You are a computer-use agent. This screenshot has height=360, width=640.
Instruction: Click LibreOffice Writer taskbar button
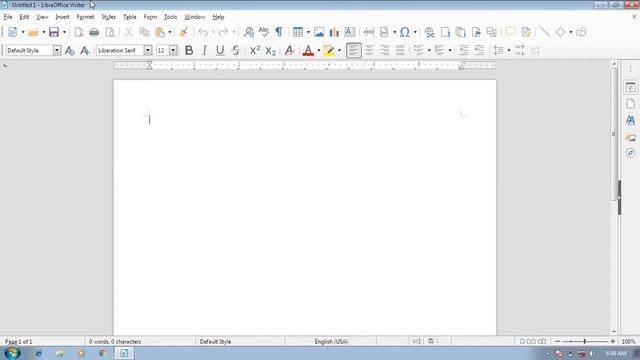pyautogui.click(x=124, y=353)
